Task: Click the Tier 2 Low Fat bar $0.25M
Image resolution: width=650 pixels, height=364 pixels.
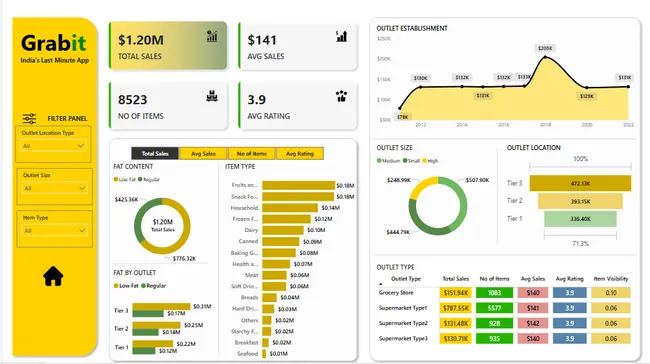Action: click(x=156, y=325)
